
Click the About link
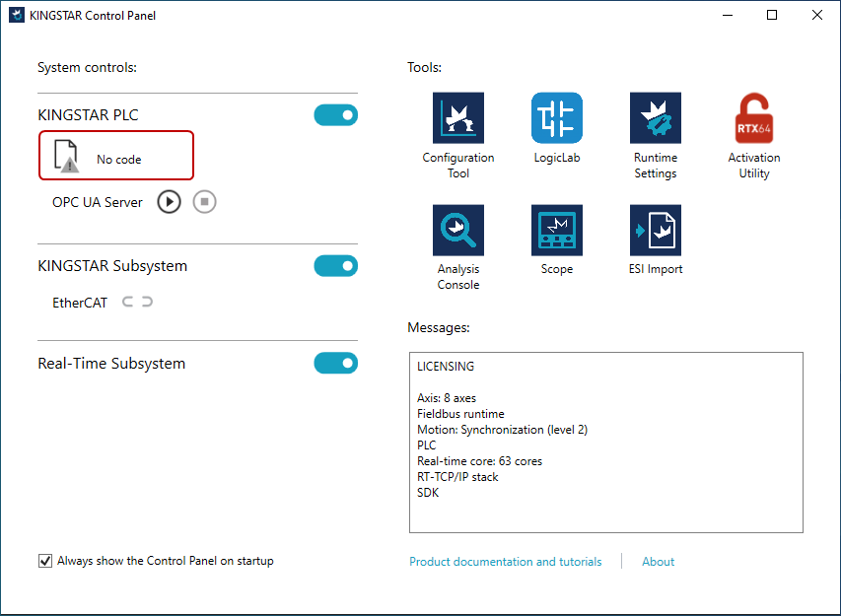tap(658, 562)
